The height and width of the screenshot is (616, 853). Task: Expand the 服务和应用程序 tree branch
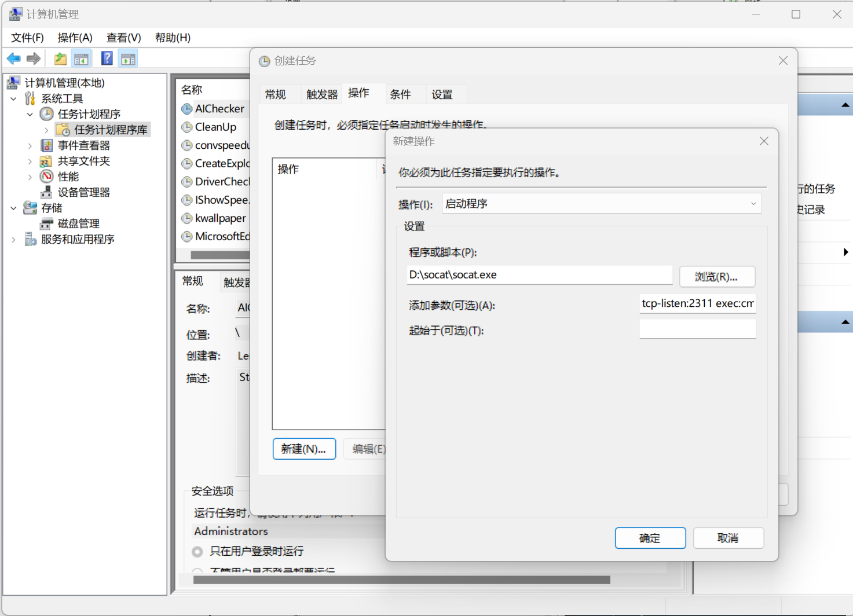click(13, 239)
